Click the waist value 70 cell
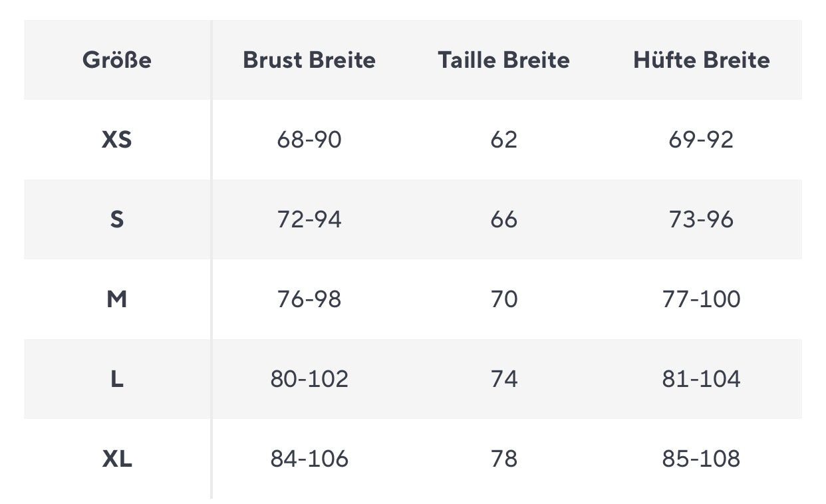Screen dimensions: 826x504 (x=503, y=299)
